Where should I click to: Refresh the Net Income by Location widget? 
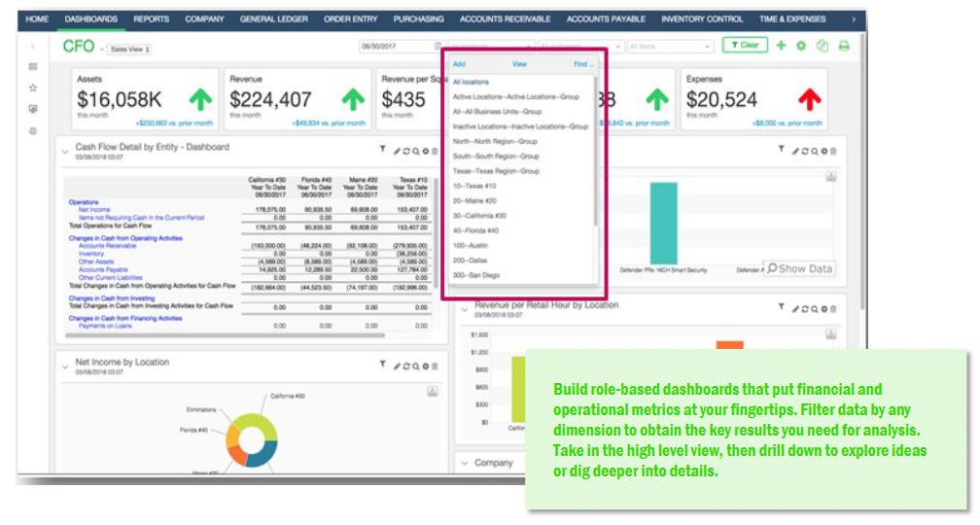coord(406,367)
